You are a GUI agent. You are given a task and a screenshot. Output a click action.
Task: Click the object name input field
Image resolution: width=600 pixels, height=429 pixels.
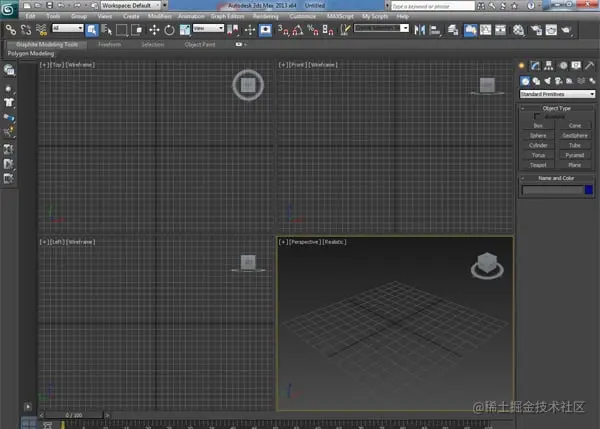click(x=553, y=190)
